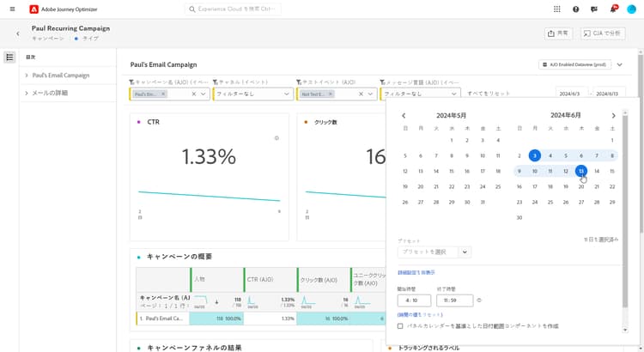The image size is (644, 352).
Task: Click the CTR 1.33% value
Action: pos(209,156)
